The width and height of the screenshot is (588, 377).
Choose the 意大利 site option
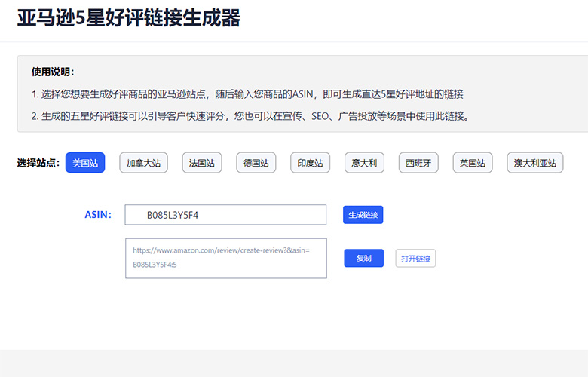click(x=364, y=163)
